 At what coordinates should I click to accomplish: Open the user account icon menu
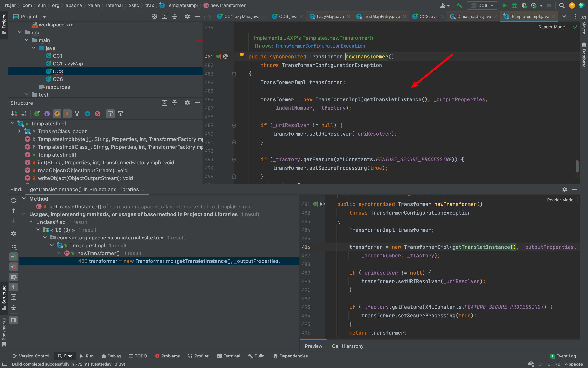(445, 5)
